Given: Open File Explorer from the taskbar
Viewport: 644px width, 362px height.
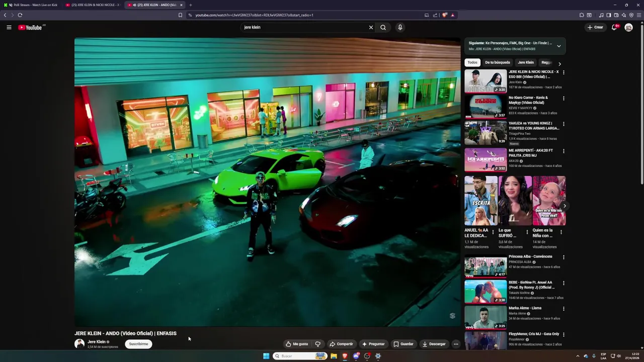Looking at the screenshot, I should coord(334,356).
